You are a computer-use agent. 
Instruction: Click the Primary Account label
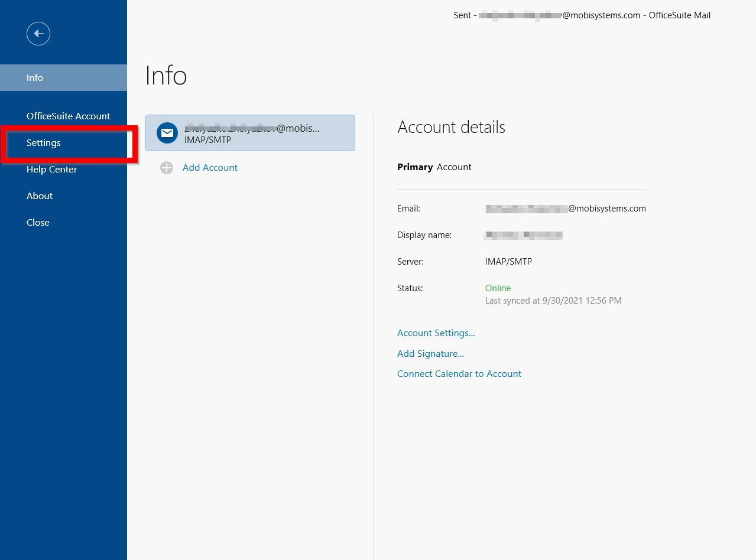(434, 167)
